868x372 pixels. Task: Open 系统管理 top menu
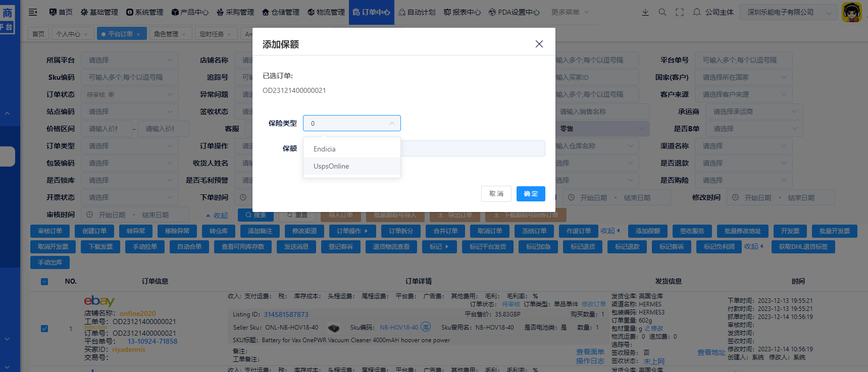tap(145, 12)
